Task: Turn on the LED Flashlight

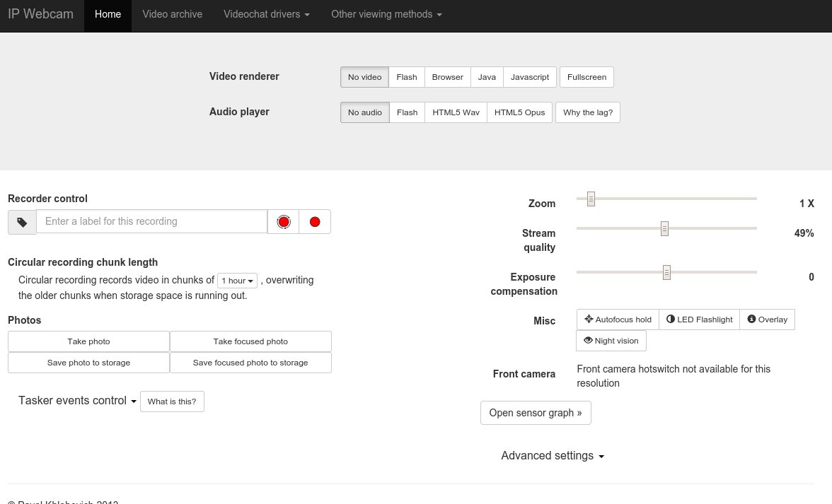Action: 699,320
